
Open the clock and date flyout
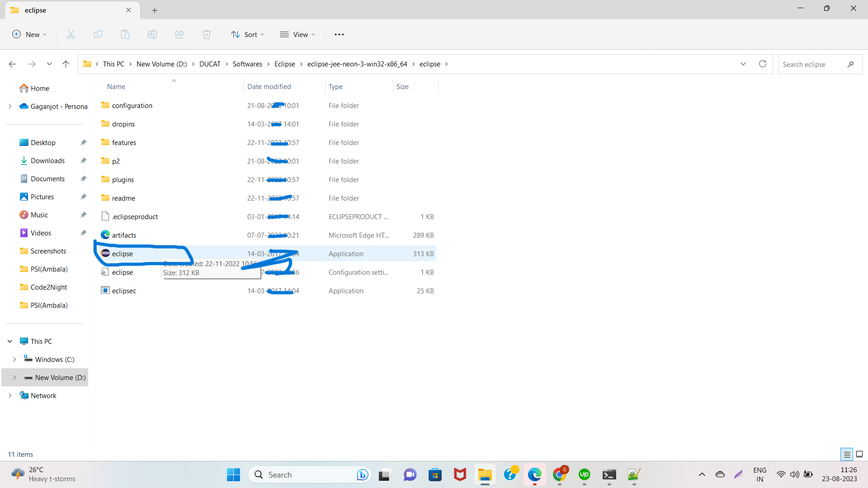tap(840, 474)
